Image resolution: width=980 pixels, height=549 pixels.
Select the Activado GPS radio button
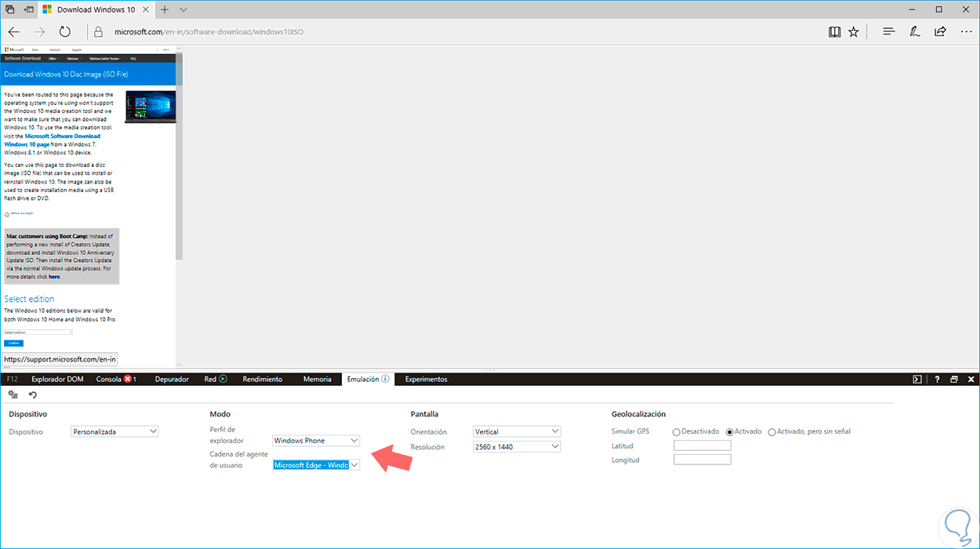[730, 431]
